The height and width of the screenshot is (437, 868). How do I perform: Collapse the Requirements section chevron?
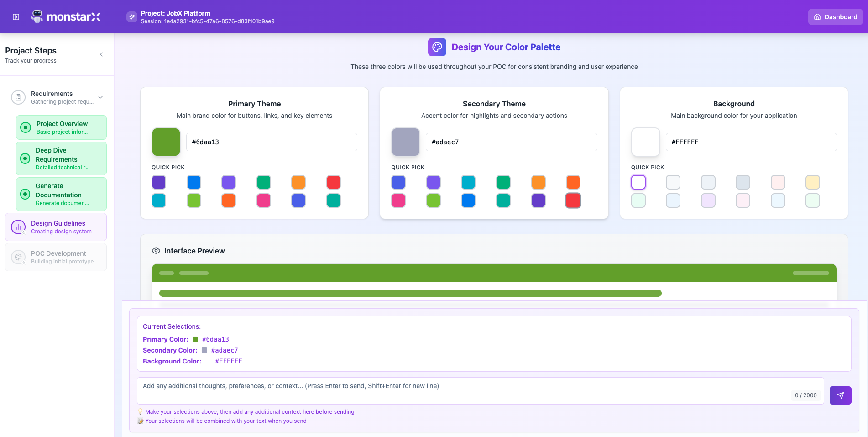[x=100, y=97]
